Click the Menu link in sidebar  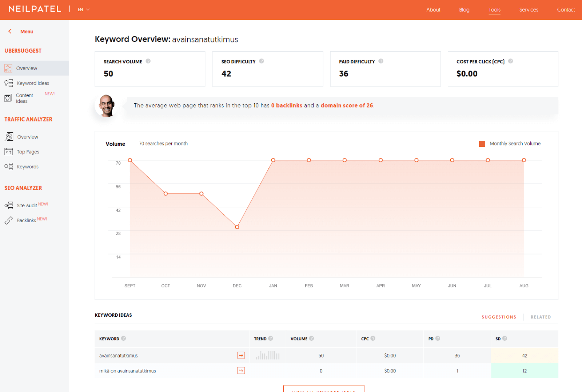pos(27,32)
